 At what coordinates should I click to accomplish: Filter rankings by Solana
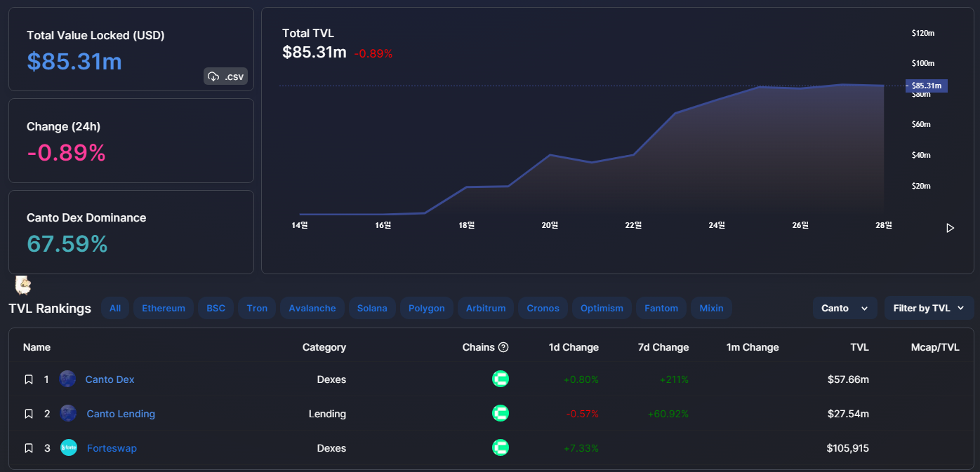(372, 308)
